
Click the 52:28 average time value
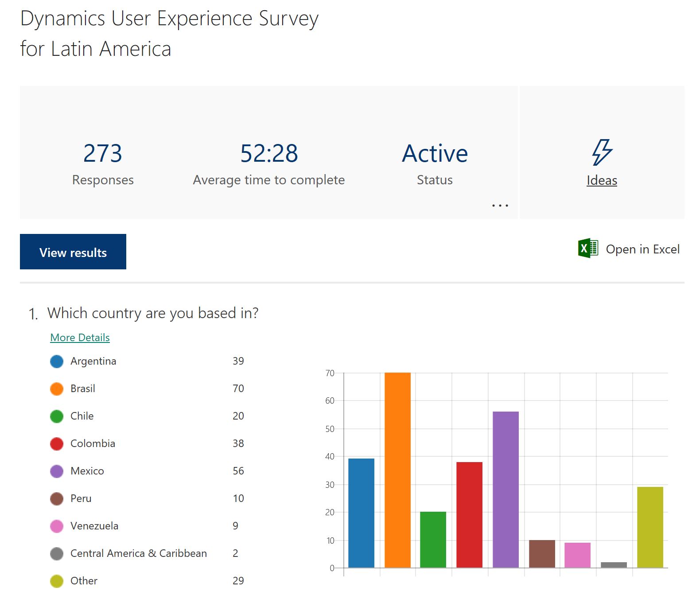[269, 153]
